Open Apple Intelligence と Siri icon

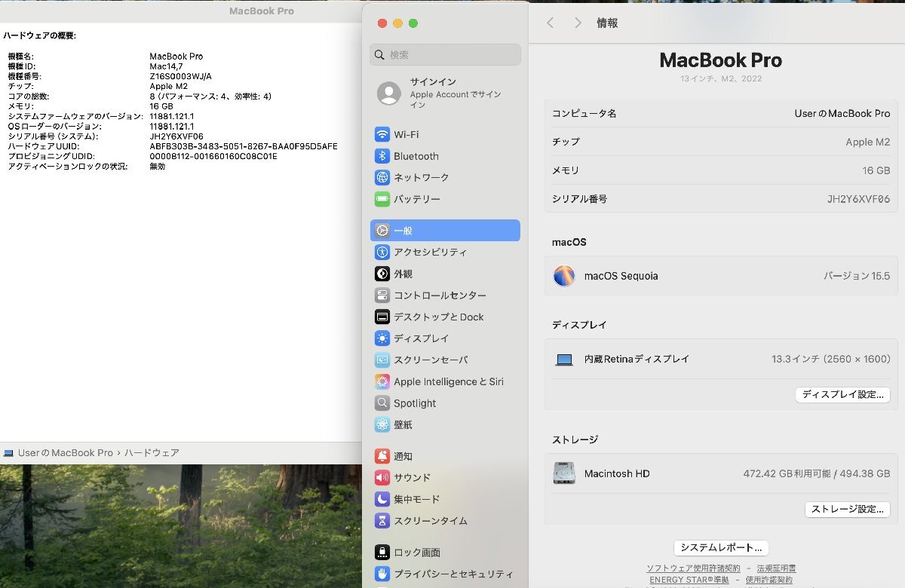coord(382,381)
